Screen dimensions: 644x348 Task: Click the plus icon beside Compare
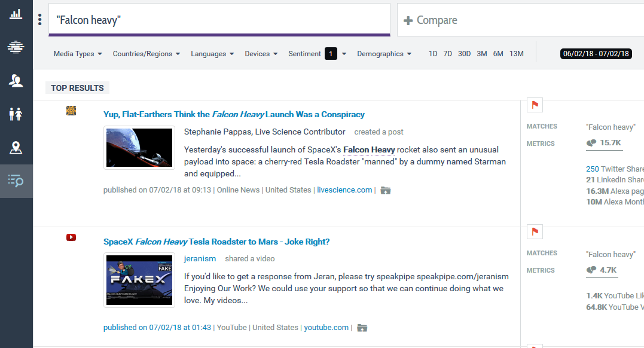click(x=408, y=20)
